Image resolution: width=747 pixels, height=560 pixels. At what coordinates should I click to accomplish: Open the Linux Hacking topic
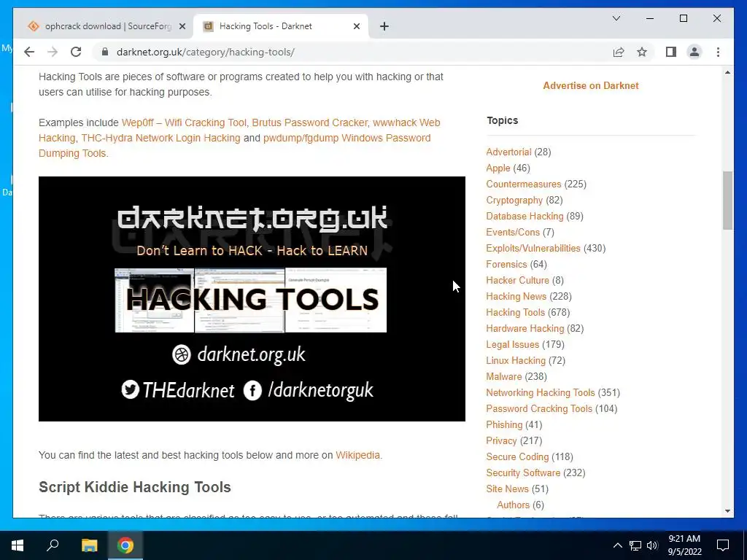tap(516, 360)
